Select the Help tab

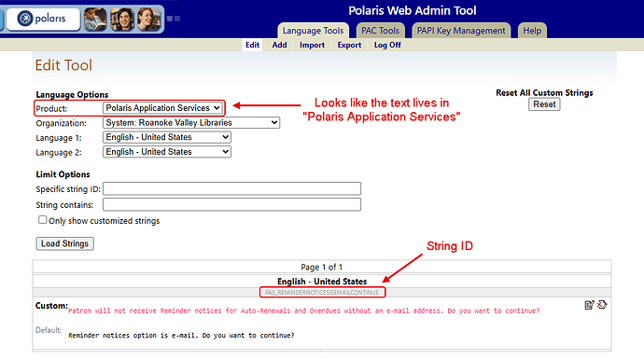[532, 31]
